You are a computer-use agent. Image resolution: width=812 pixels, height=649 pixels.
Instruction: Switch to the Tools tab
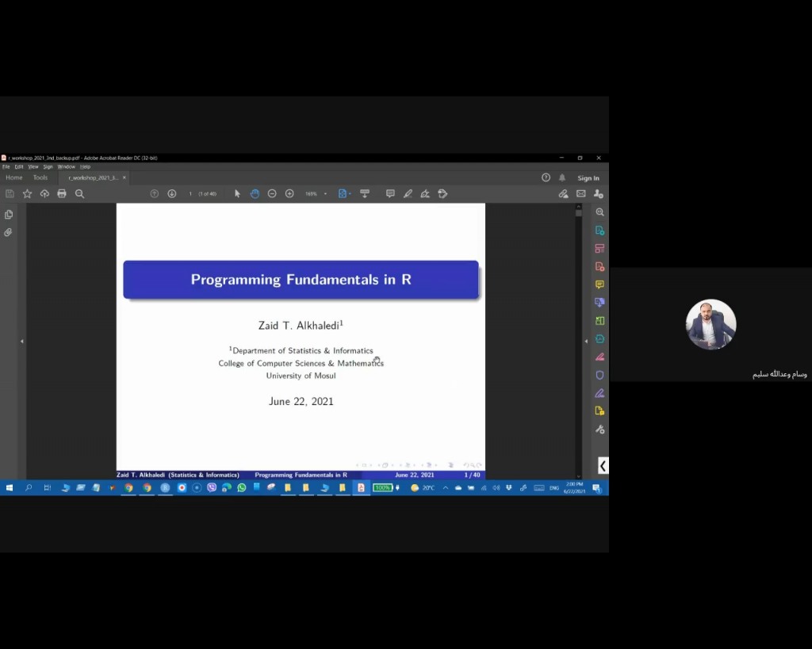point(40,178)
